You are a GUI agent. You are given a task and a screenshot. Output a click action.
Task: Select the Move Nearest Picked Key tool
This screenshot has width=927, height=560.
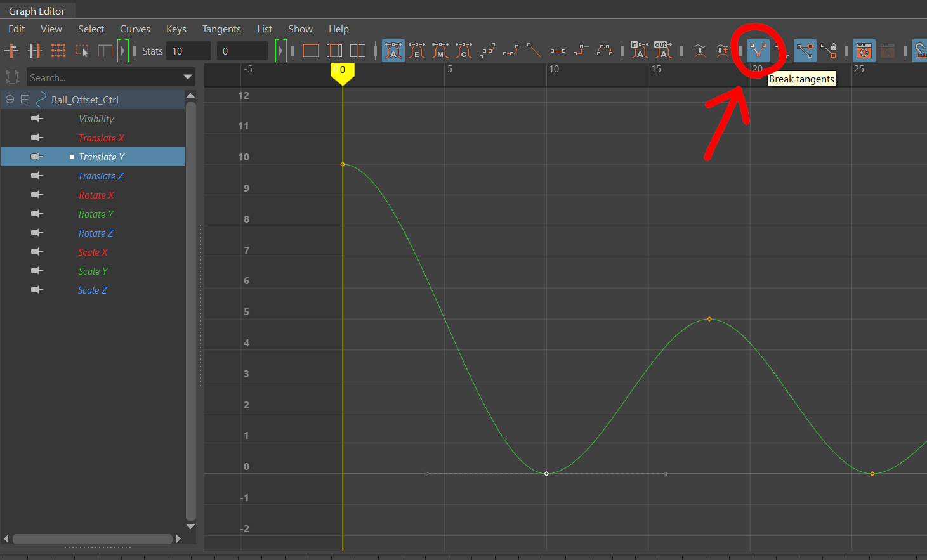11,51
